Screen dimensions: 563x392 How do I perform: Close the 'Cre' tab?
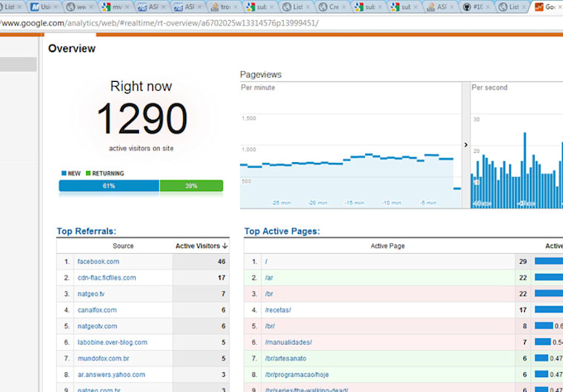[x=344, y=7]
